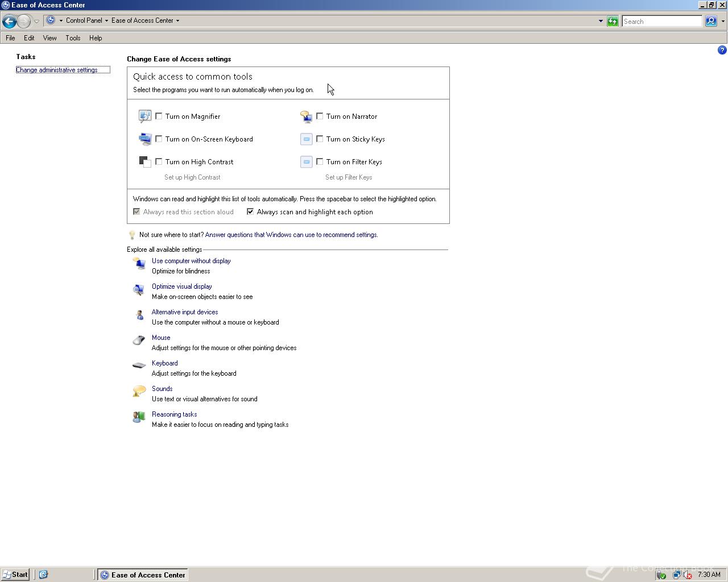Open the recent pages dropdown arrow
The width and height of the screenshot is (728, 582).
tap(36, 21)
